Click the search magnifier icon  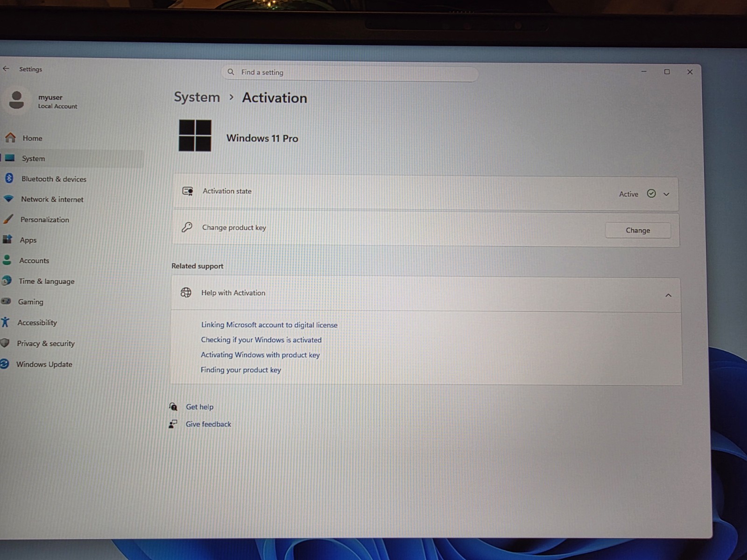coord(231,72)
